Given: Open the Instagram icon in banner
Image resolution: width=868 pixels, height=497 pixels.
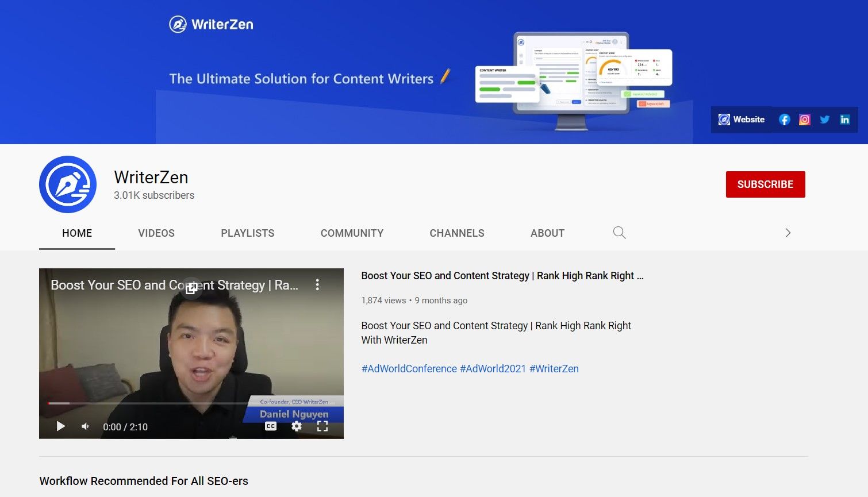Looking at the screenshot, I should click(805, 120).
